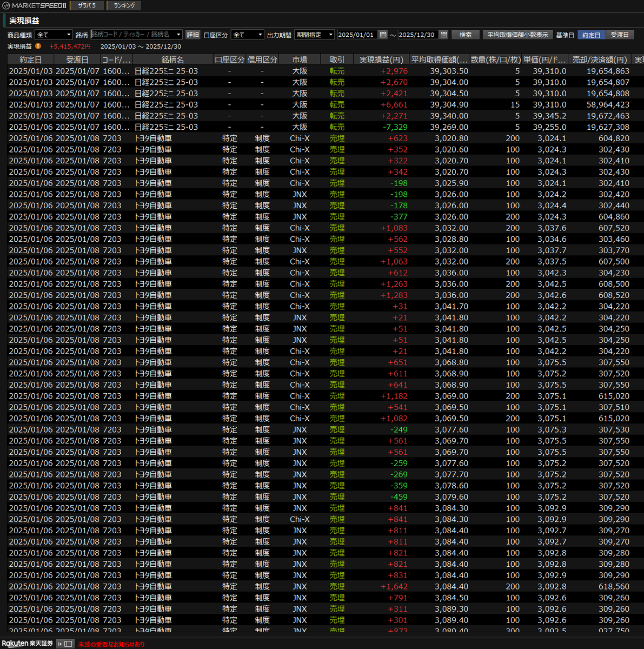Image resolution: width=644 pixels, height=649 pixels.
Task: Select the +301 profit cell
Action: [398, 620]
